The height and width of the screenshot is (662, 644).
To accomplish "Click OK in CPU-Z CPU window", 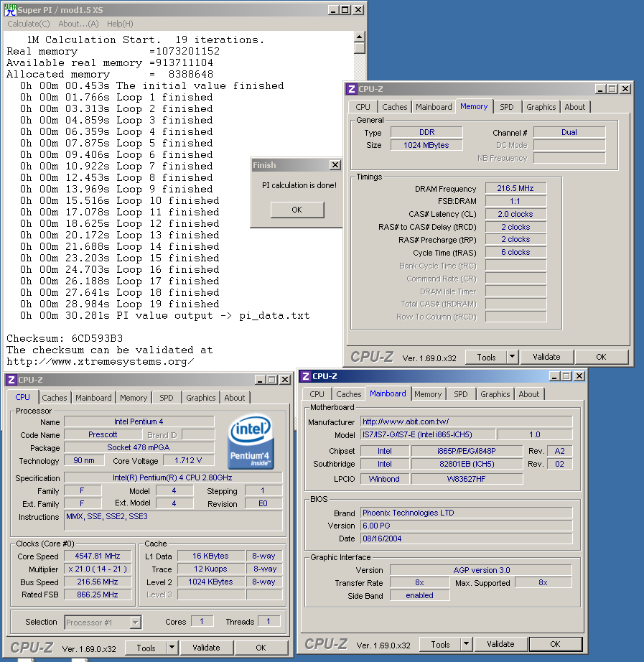I will tap(261, 648).
